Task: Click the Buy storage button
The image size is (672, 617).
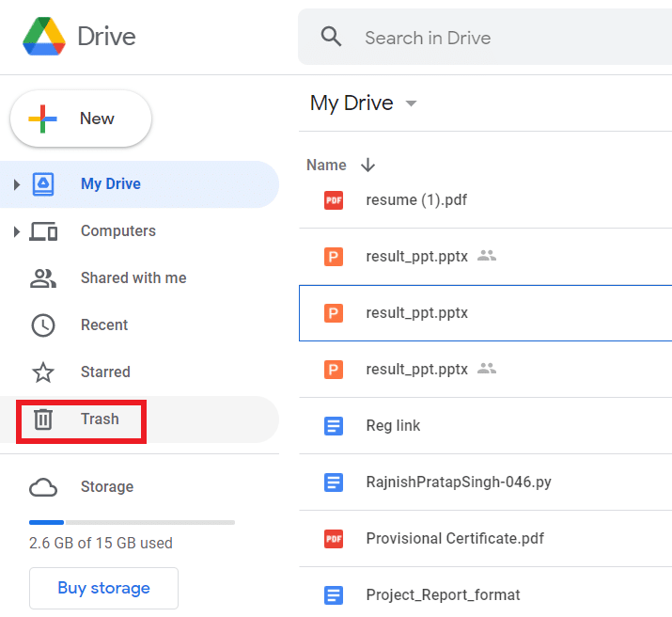Action: (103, 588)
